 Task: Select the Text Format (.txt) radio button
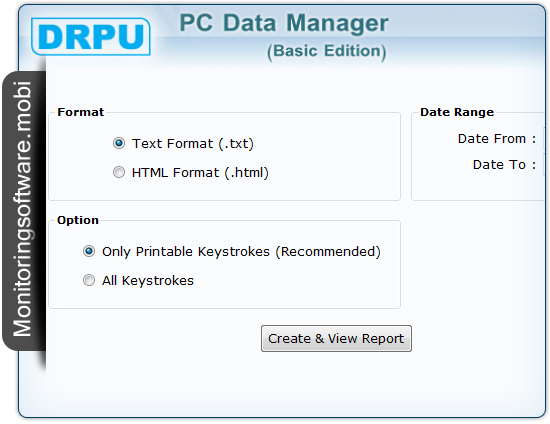119,143
